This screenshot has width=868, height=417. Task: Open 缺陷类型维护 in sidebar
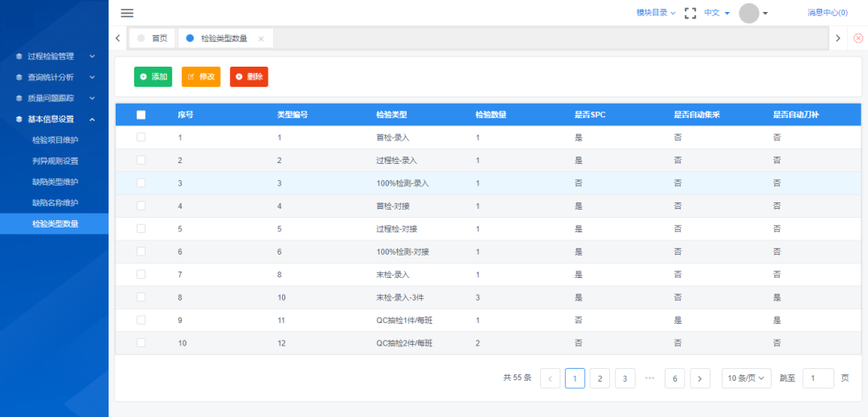[55, 182]
